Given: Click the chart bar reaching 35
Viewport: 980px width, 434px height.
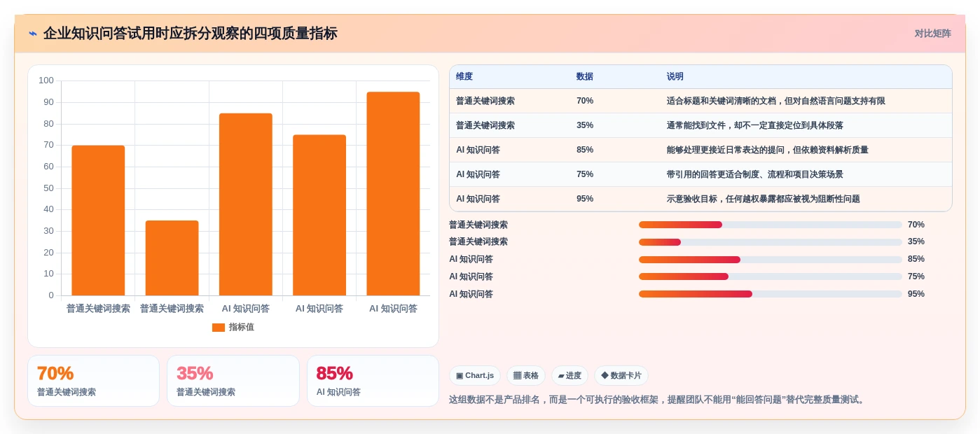Looking at the screenshot, I should [172, 258].
